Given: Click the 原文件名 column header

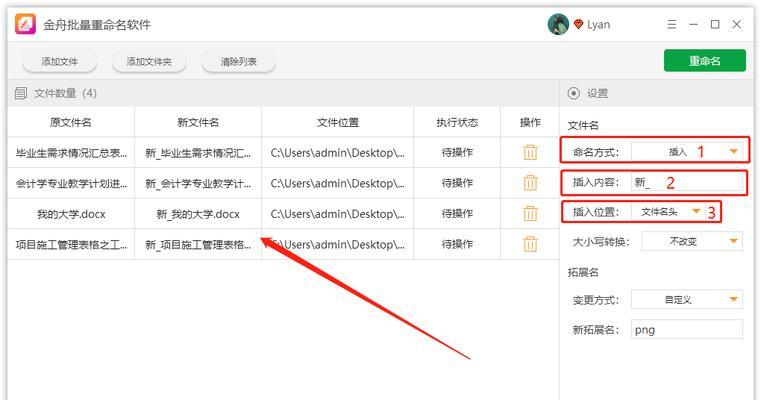Looking at the screenshot, I should click(x=71, y=122).
